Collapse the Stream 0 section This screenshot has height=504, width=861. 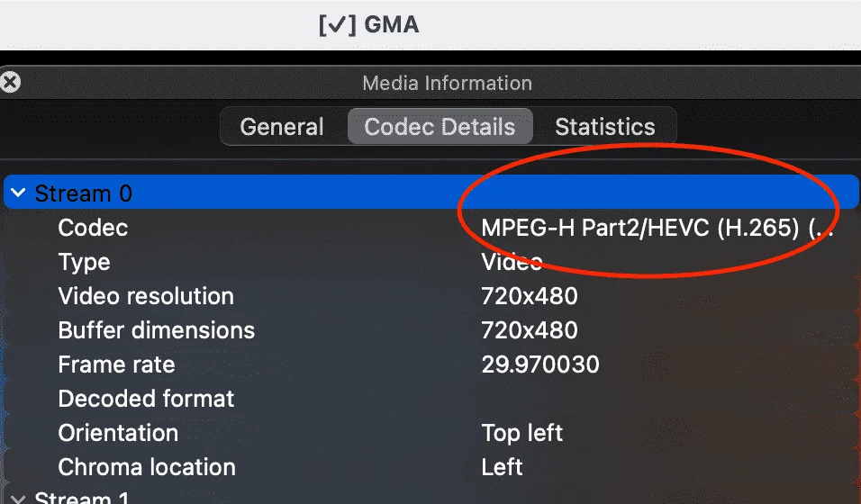tap(18, 193)
